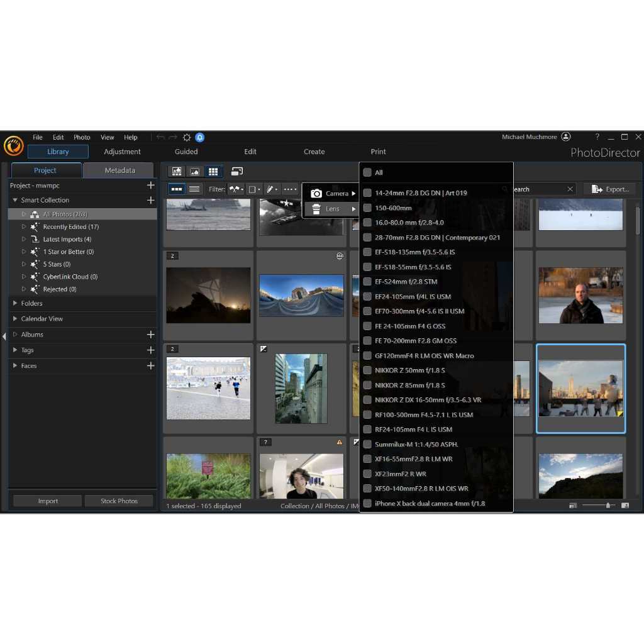Viewport: 644px width, 644px height.
Task: Switch to the Adjustment module tab
Action: (x=122, y=152)
